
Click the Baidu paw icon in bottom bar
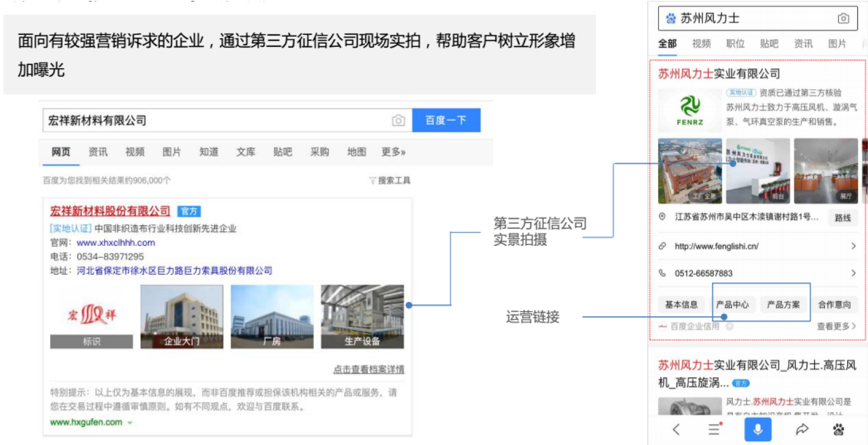click(x=839, y=430)
